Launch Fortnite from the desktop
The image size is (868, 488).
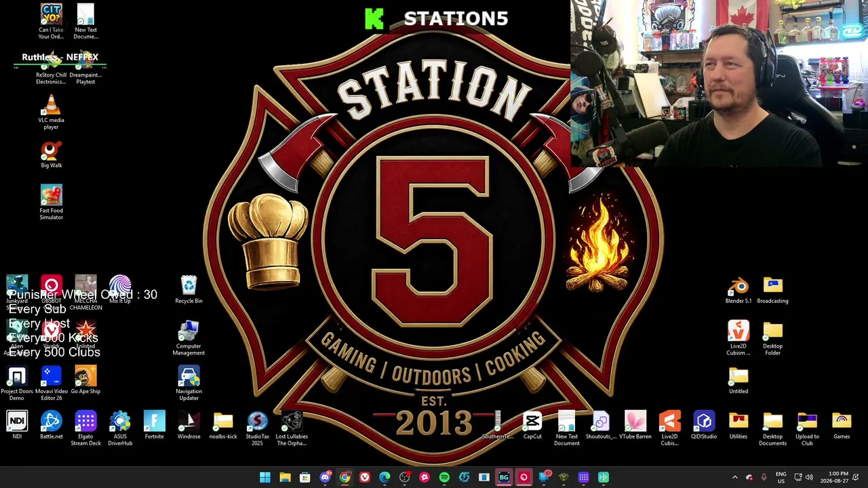pyautogui.click(x=154, y=426)
